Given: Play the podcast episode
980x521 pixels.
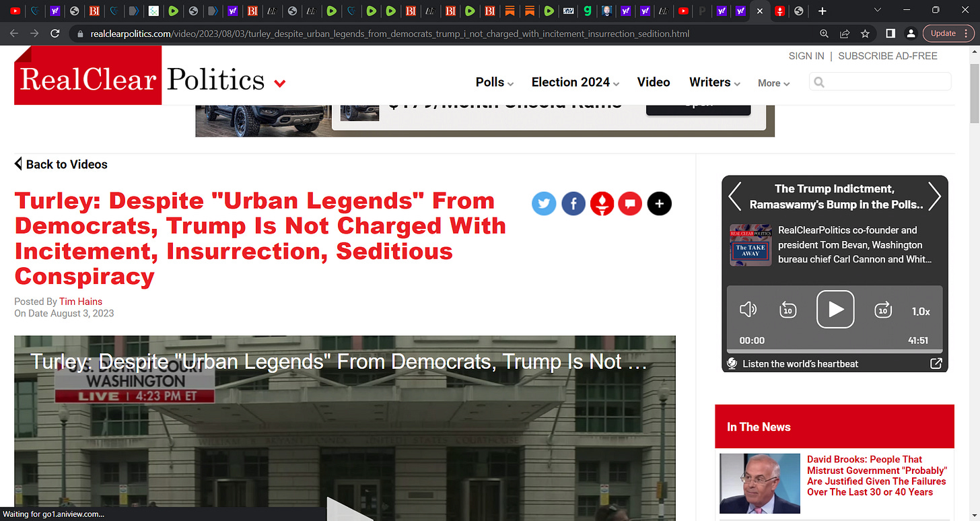Looking at the screenshot, I should 835,310.
